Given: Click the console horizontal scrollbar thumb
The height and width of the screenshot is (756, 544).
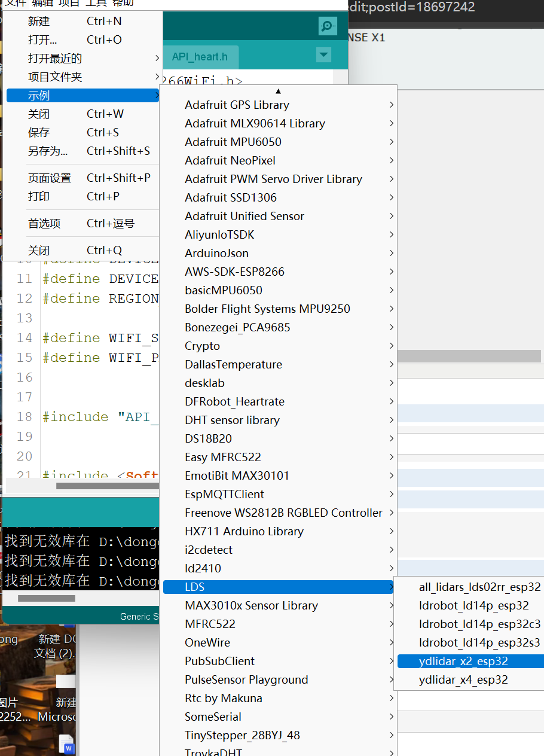Looking at the screenshot, I should coord(47,598).
